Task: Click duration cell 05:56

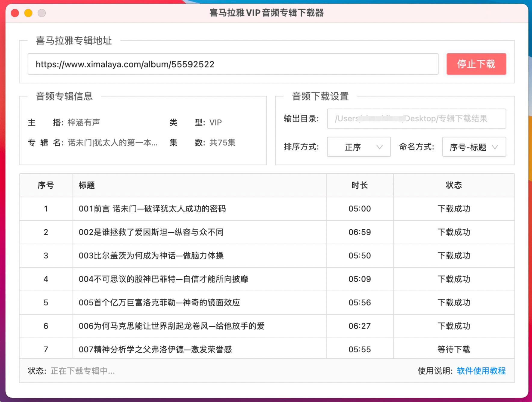Action: (360, 303)
